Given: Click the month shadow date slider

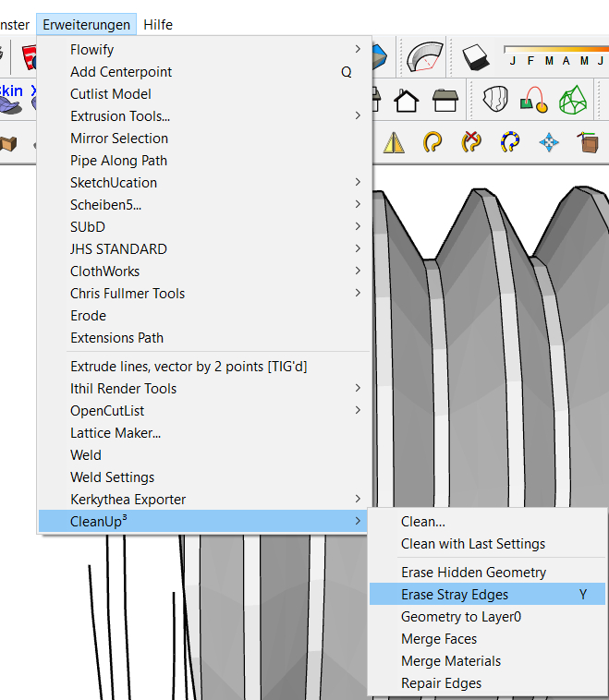Looking at the screenshot, I should pyautogui.click(x=554, y=50).
